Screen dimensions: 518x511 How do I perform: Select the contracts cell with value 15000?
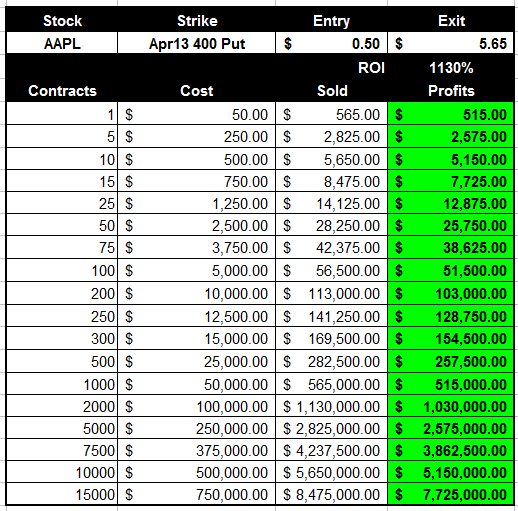[x=62, y=494]
